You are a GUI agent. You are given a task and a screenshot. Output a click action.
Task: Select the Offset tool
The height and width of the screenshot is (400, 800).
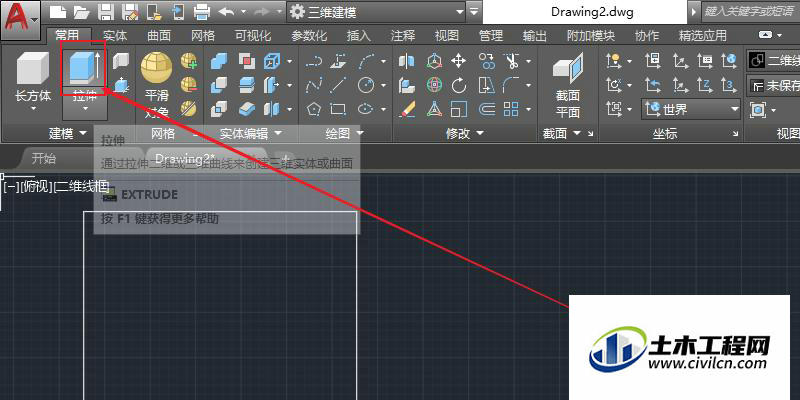(487, 108)
